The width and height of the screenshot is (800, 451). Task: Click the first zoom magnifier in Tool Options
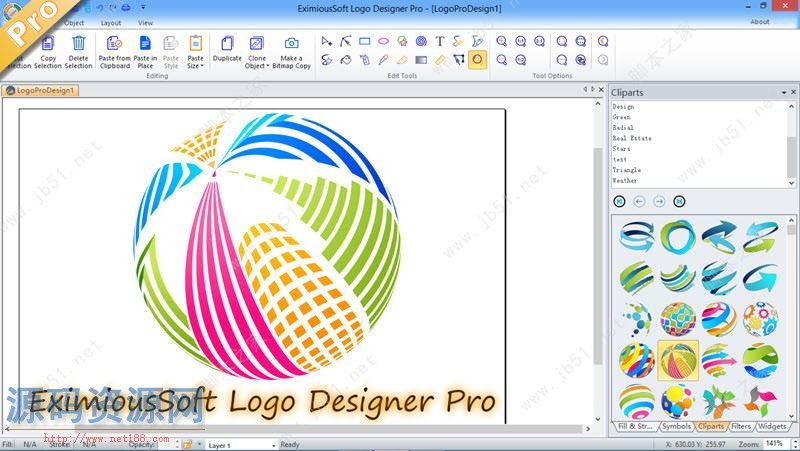(x=502, y=41)
